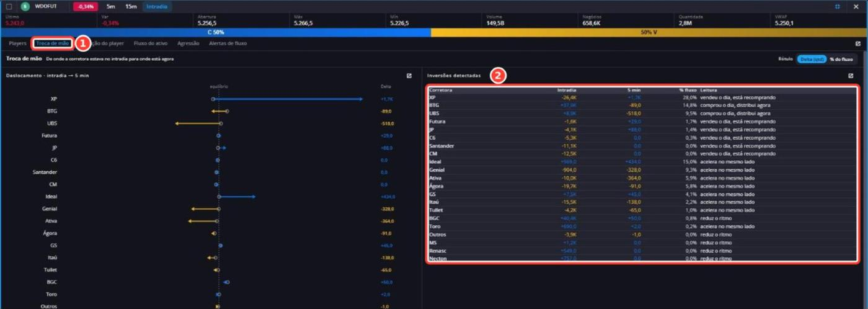
Task: Sort by the Intradia column header
Action: point(567,90)
